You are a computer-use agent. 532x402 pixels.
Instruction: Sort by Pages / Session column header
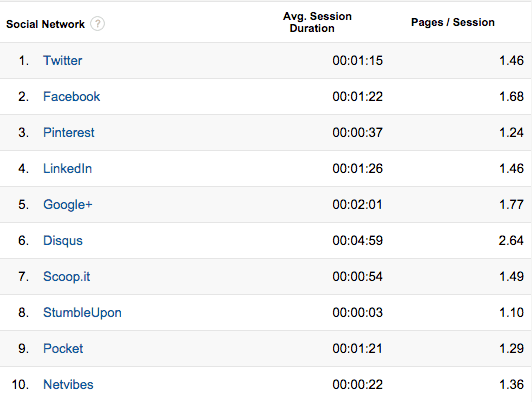click(453, 22)
